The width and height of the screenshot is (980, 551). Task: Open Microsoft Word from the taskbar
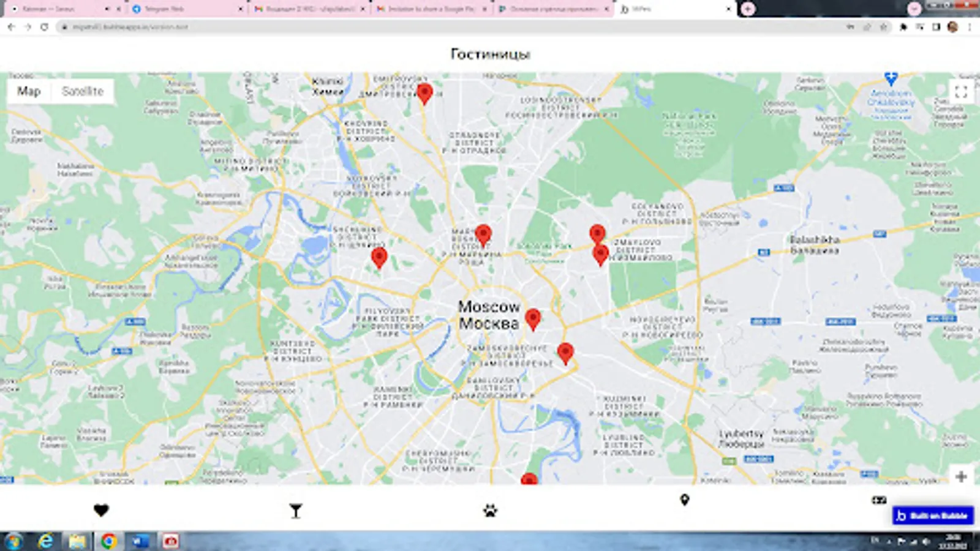click(140, 541)
